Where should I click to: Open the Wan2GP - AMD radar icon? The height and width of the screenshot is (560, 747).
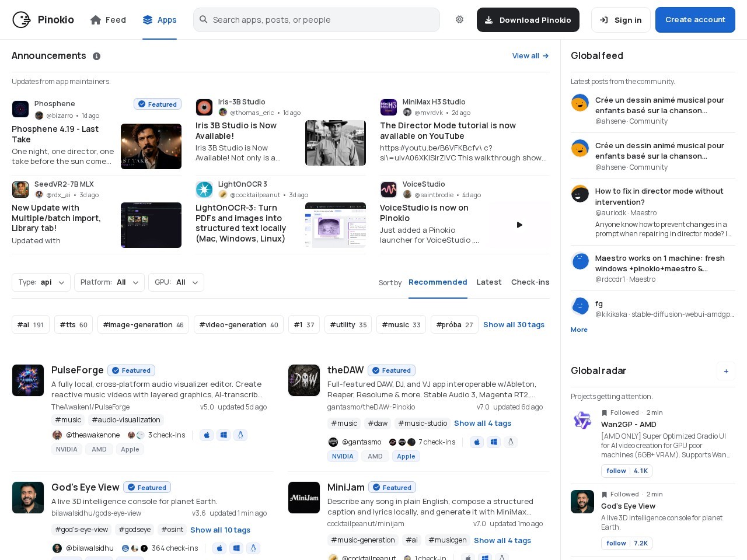point(582,420)
